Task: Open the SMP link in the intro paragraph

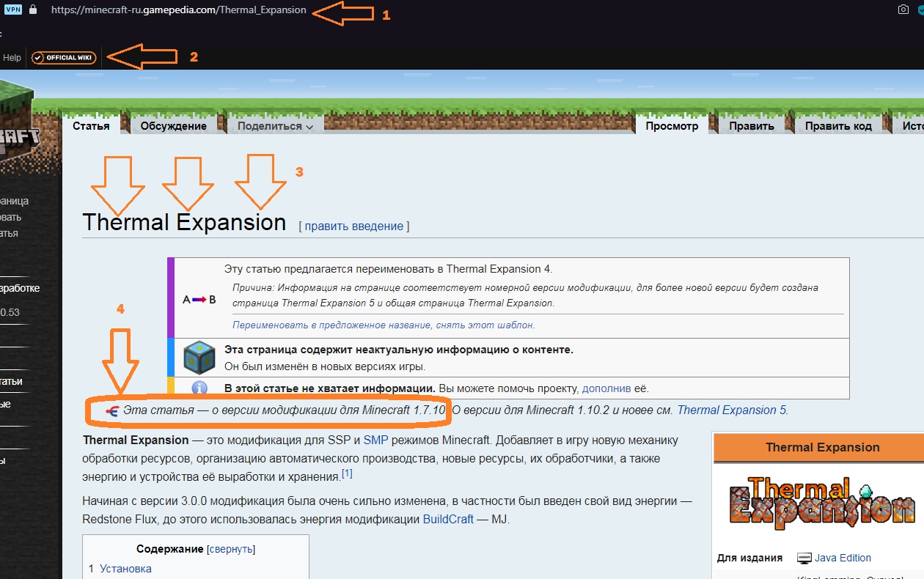Action: 375,440
